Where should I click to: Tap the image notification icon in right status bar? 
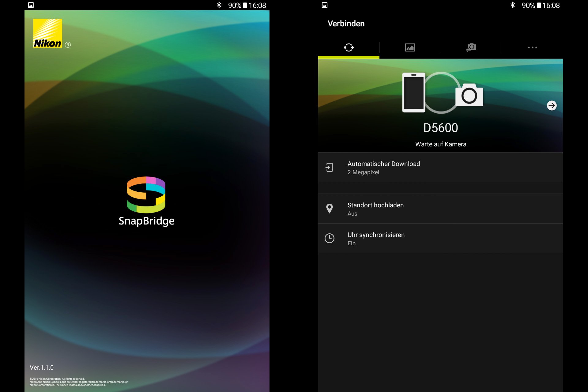tap(325, 5)
